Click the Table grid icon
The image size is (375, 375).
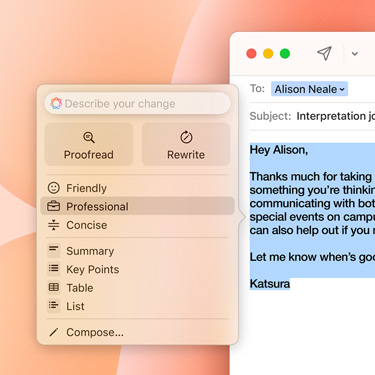[53, 287]
